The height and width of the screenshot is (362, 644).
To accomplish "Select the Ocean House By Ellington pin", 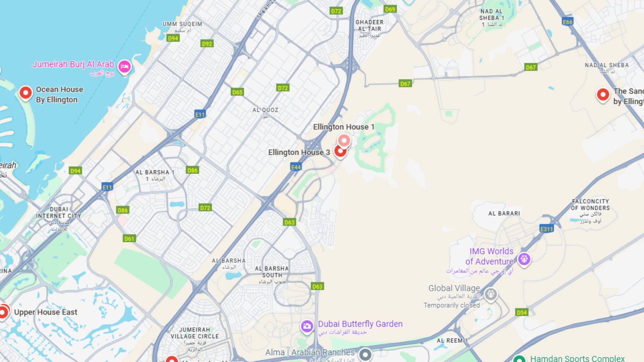I will pos(25,93).
